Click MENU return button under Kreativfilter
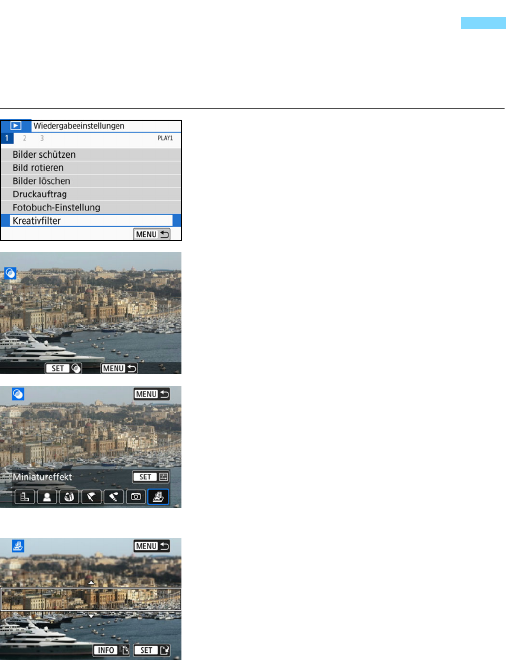The image size is (506, 660). [152, 234]
